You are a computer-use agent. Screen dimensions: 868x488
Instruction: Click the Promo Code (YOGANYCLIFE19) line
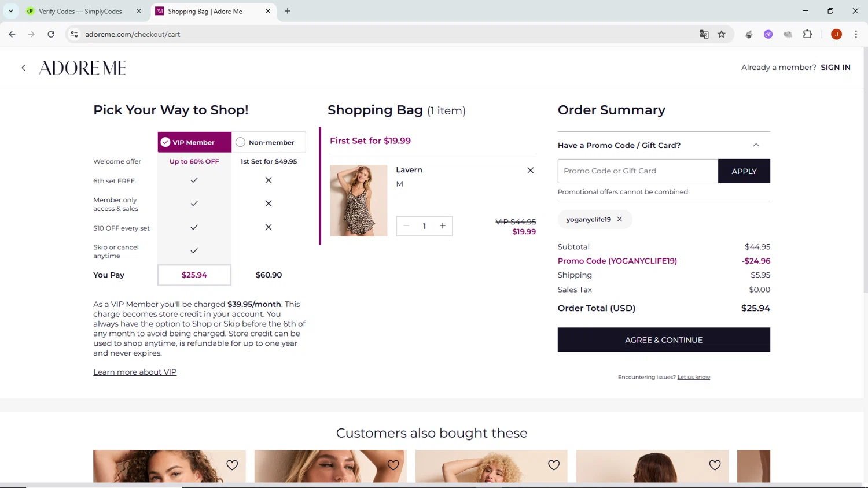[664, 261]
